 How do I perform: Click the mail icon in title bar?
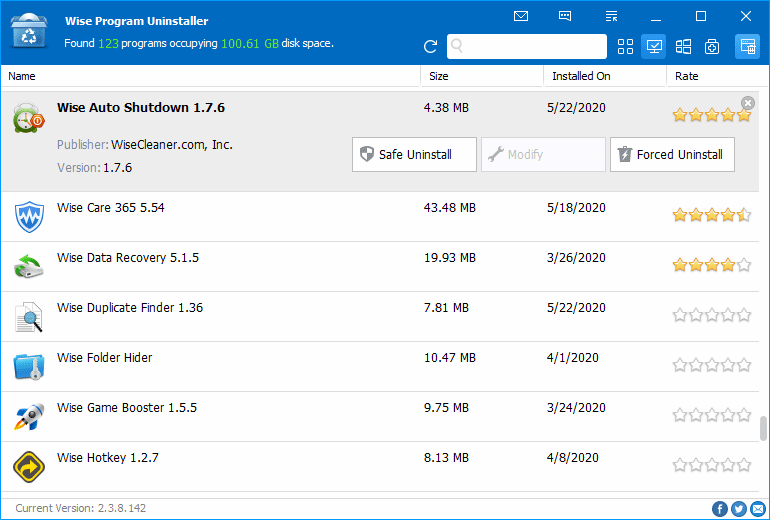tap(521, 16)
